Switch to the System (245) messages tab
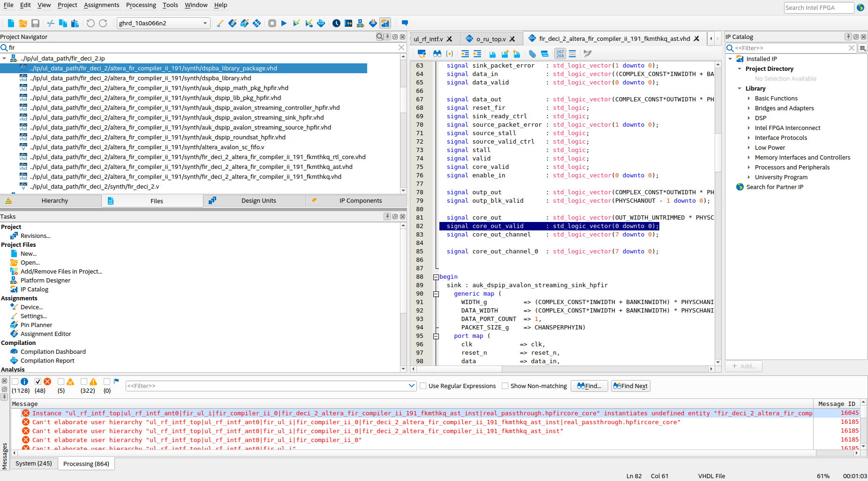Image resolution: width=868 pixels, height=481 pixels. (34, 463)
